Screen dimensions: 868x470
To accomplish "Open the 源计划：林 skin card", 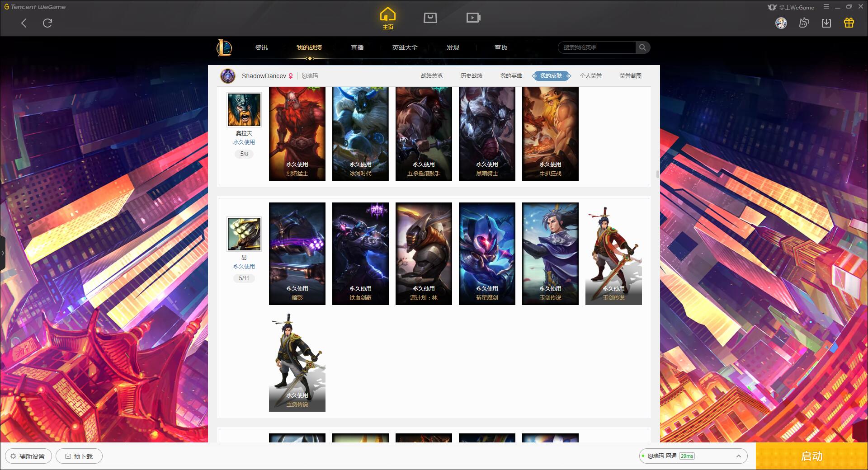I will tap(424, 254).
